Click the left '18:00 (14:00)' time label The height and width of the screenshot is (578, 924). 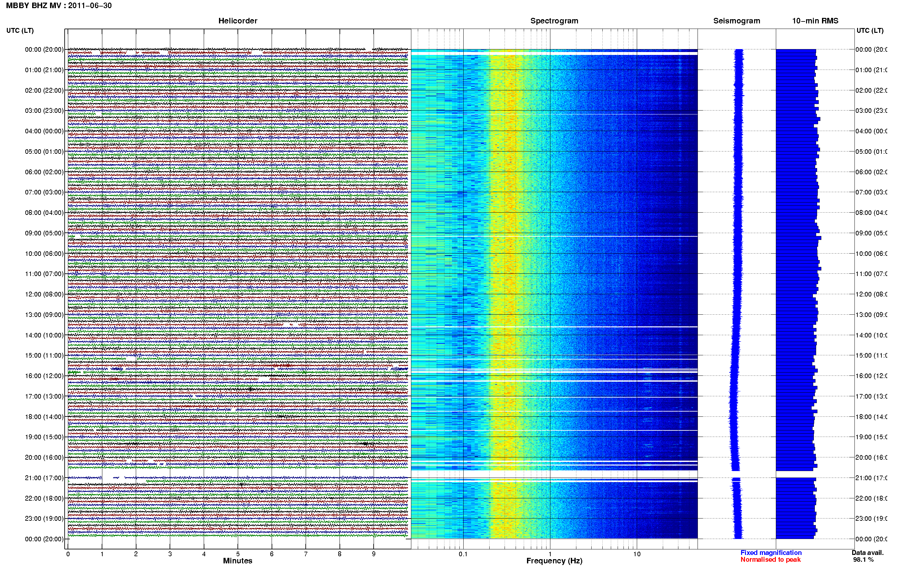tap(44, 417)
